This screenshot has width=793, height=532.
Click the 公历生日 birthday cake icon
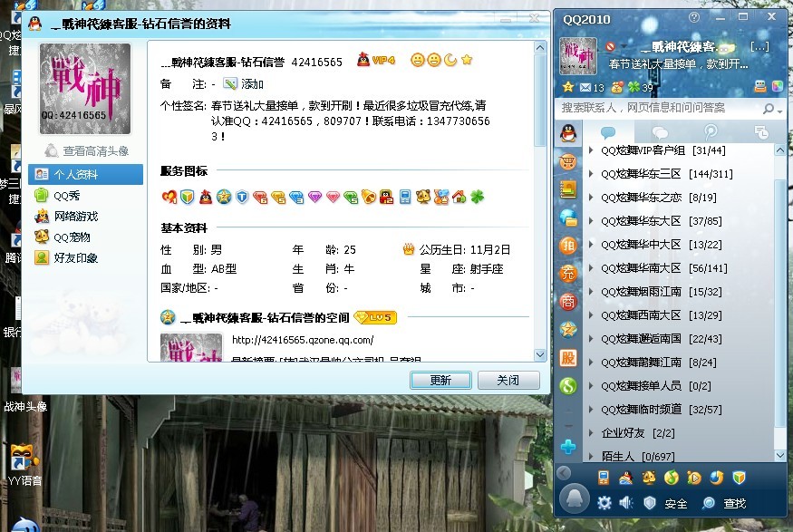click(x=409, y=249)
